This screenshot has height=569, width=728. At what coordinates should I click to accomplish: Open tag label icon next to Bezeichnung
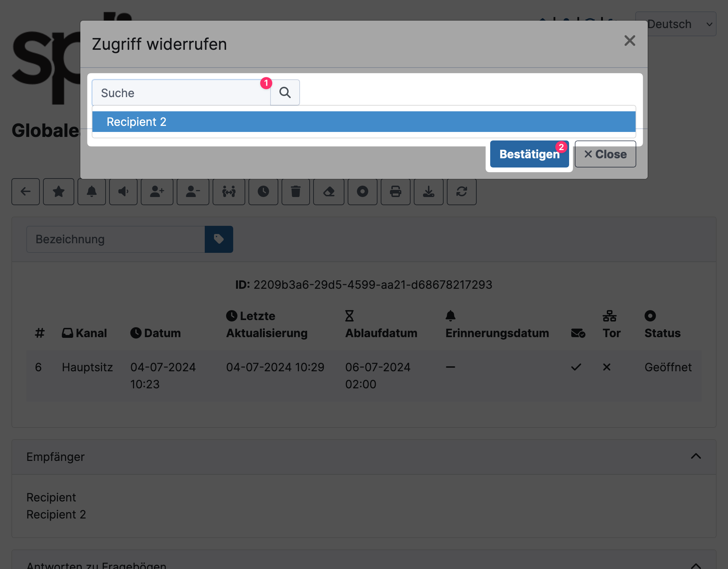pos(219,240)
